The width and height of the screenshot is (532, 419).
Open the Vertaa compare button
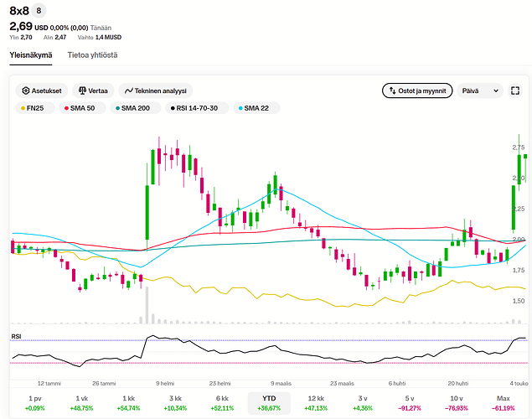click(x=93, y=91)
